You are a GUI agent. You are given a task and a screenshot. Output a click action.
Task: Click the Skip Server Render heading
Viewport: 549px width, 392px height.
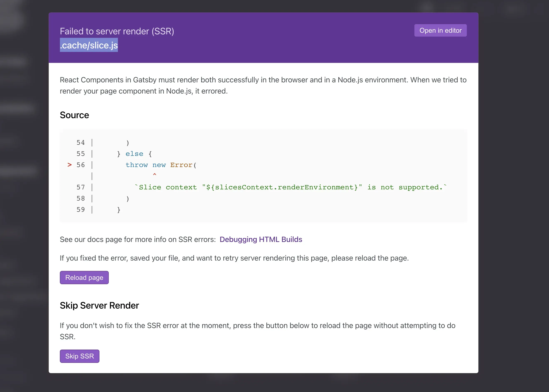(x=99, y=305)
